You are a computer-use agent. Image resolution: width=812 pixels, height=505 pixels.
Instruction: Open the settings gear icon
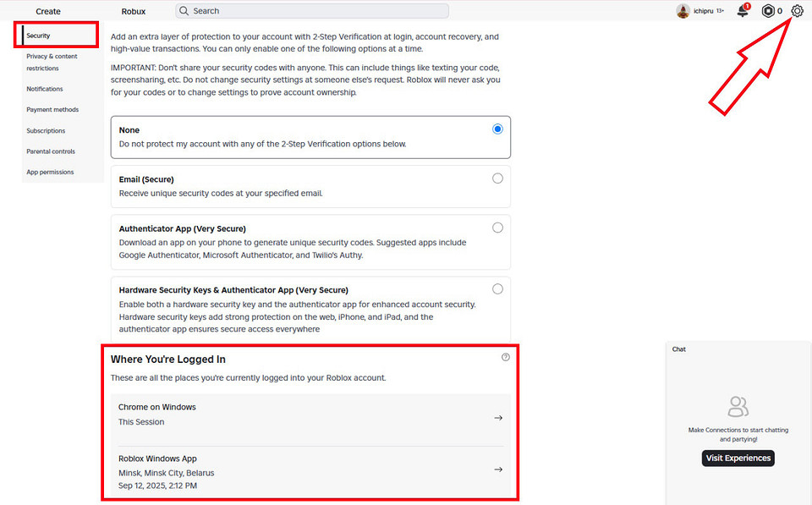tap(797, 11)
